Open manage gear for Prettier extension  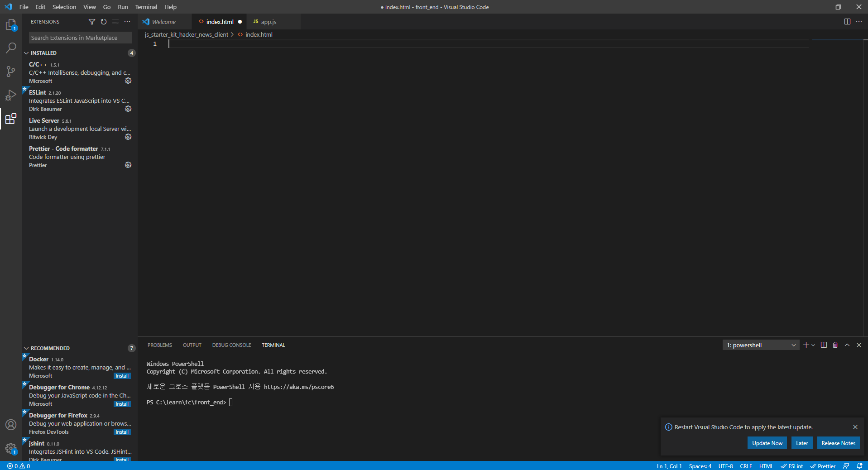point(128,165)
